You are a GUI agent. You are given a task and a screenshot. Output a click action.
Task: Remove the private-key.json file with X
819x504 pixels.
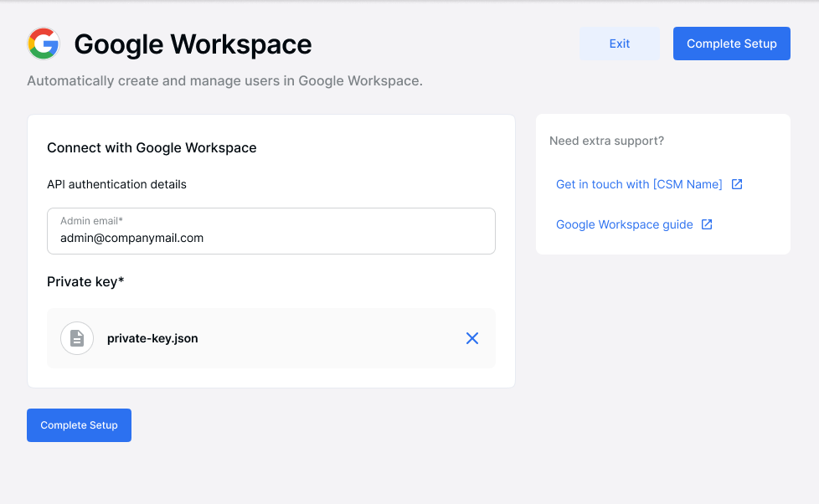472,338
